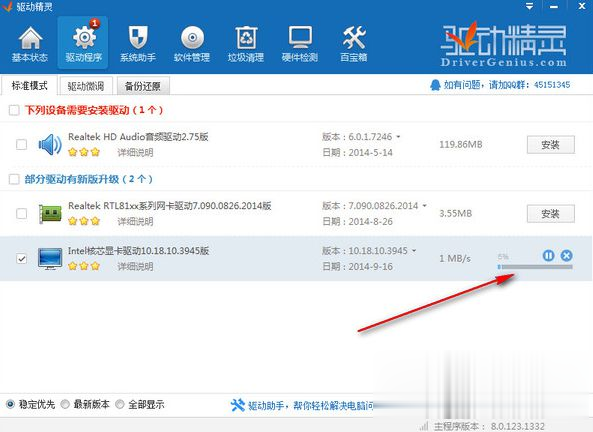The height and width of the screenshot is (432, 593).
Task: Open the 硬件检测 monitor section
Action: pyautogui.click(x=300, y=44)
